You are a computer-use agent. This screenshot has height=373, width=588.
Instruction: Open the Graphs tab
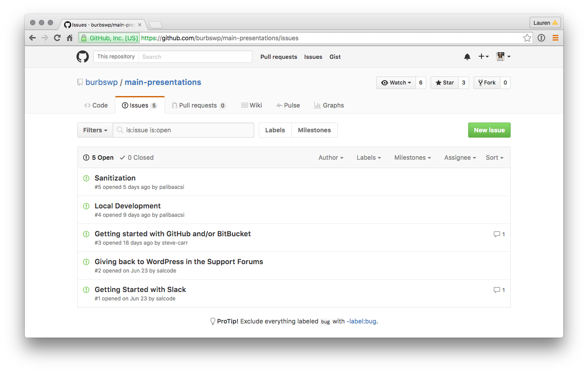tap(329, 105)
